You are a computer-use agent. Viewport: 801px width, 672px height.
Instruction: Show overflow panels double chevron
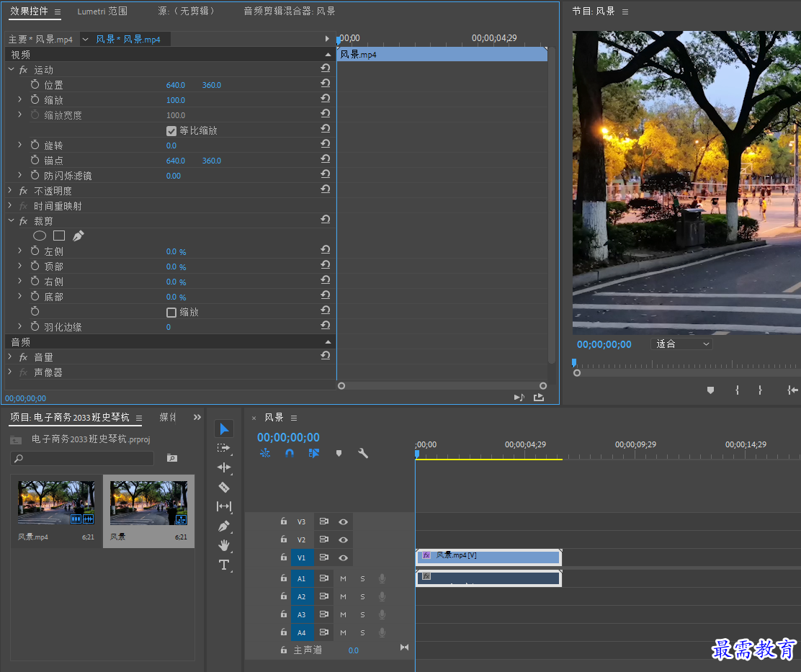(x=197, y=417)
